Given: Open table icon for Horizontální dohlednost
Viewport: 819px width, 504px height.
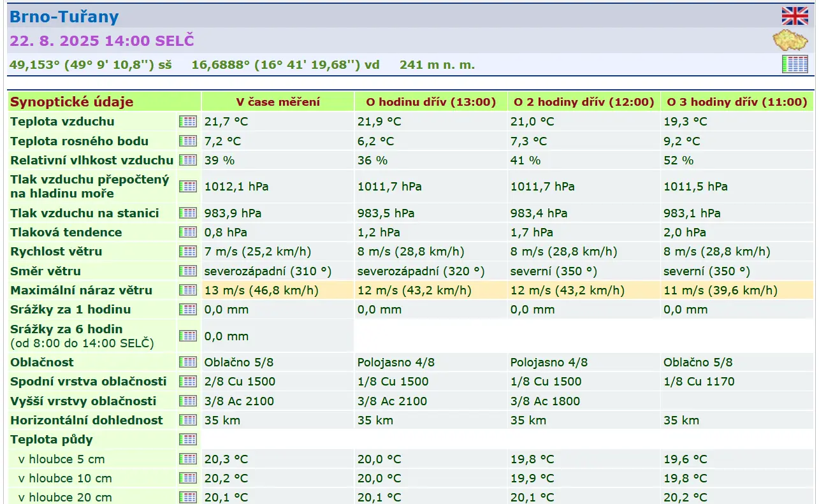Looking at the screenshot, I should pos(188,420).
